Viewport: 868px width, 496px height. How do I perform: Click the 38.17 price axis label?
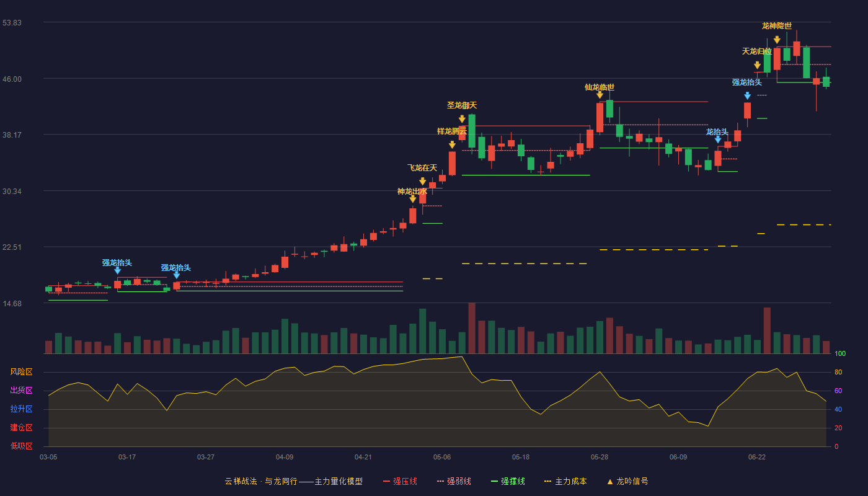click(12, 135)
